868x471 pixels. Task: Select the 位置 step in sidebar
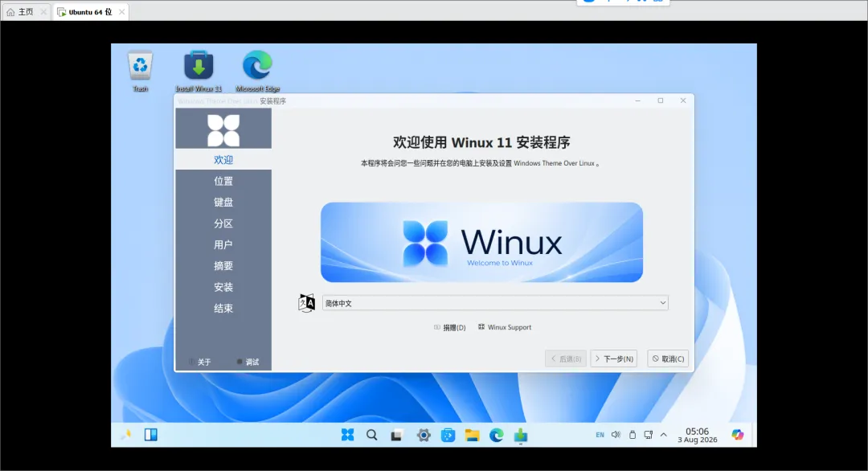(x=223, y=181)
